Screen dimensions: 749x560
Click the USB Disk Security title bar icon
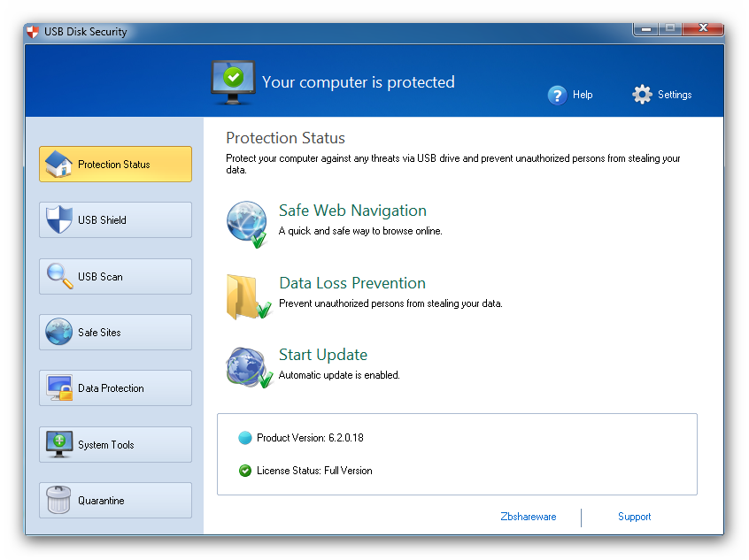click(x=33, y=32)
